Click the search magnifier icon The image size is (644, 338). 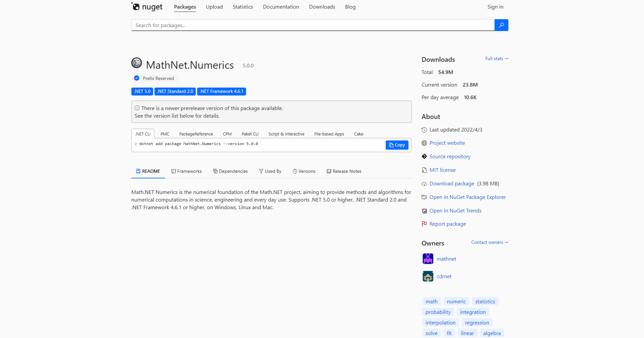click(501, 25)
